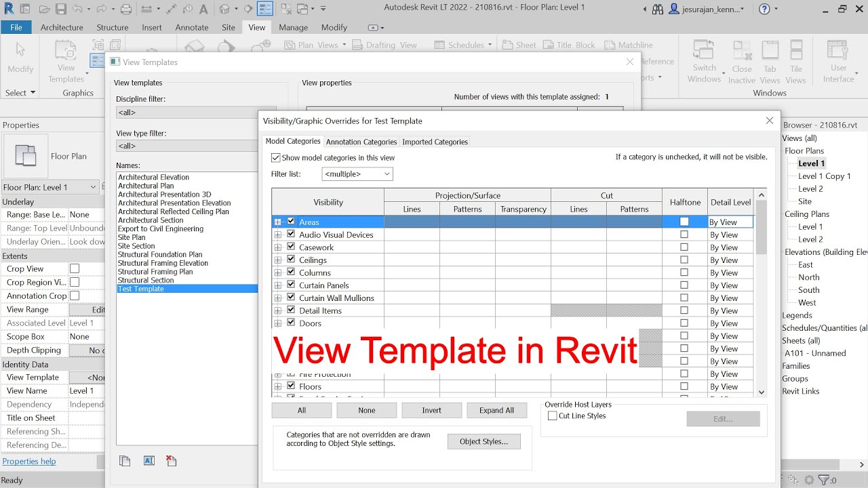The height and width of the screenshot is (488, 868).
Task: Check the Annotation Crop checkbox in Properties
Action: 75,296
